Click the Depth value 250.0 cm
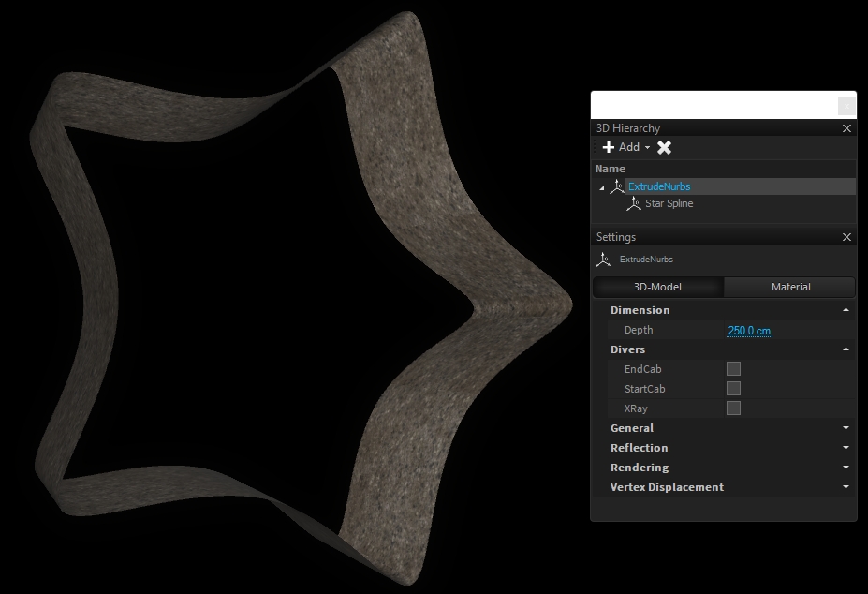Image resolution: width=868 pixels, height=594 pixels. (749, 330)
